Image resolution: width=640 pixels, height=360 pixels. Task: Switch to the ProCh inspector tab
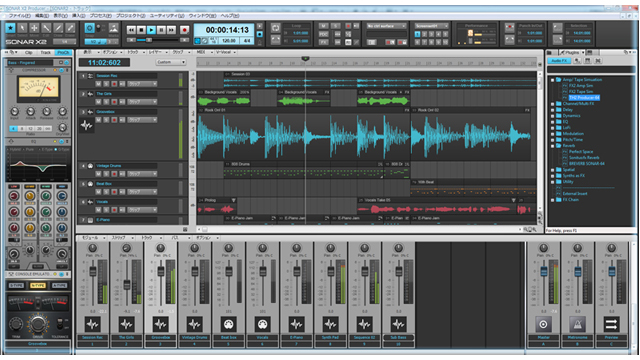(63, 53)
